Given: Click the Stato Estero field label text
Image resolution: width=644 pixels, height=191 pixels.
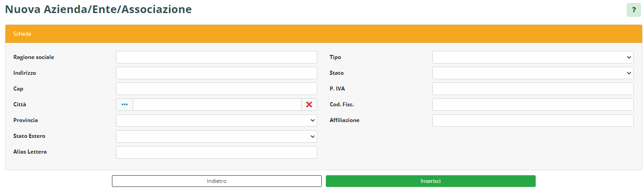Looking at the screenshot, I should (29, 136).
